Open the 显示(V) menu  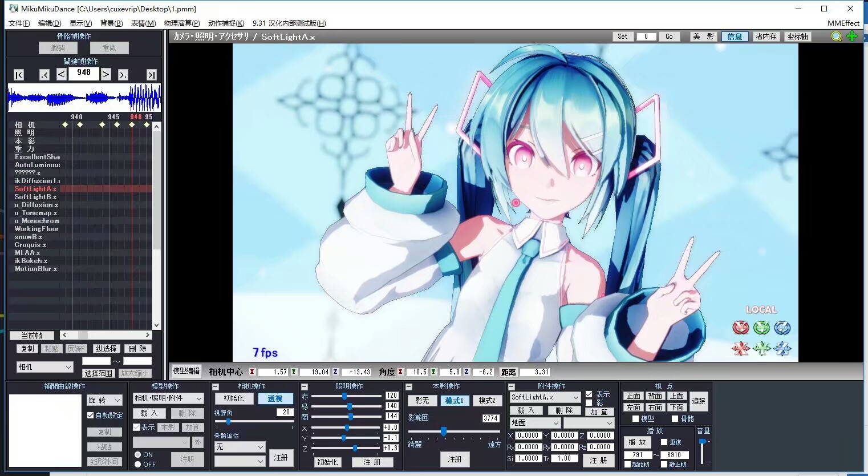point(80,23)
